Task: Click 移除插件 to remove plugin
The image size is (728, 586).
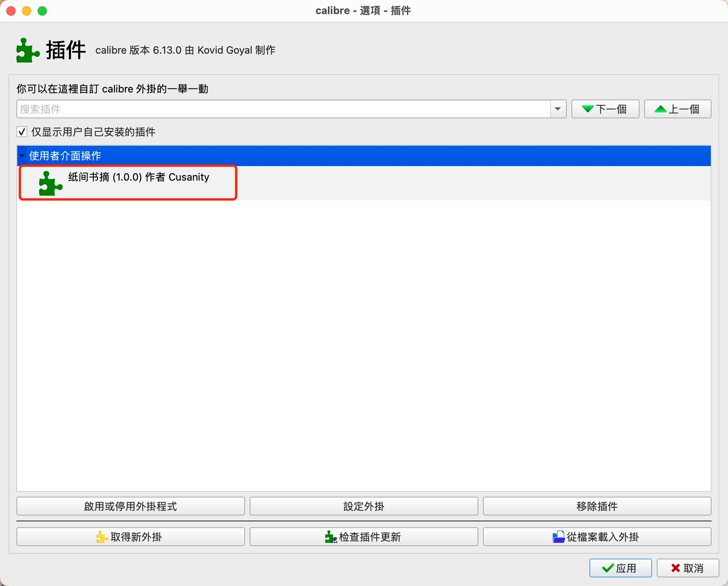Action: (x=597, y=506)
